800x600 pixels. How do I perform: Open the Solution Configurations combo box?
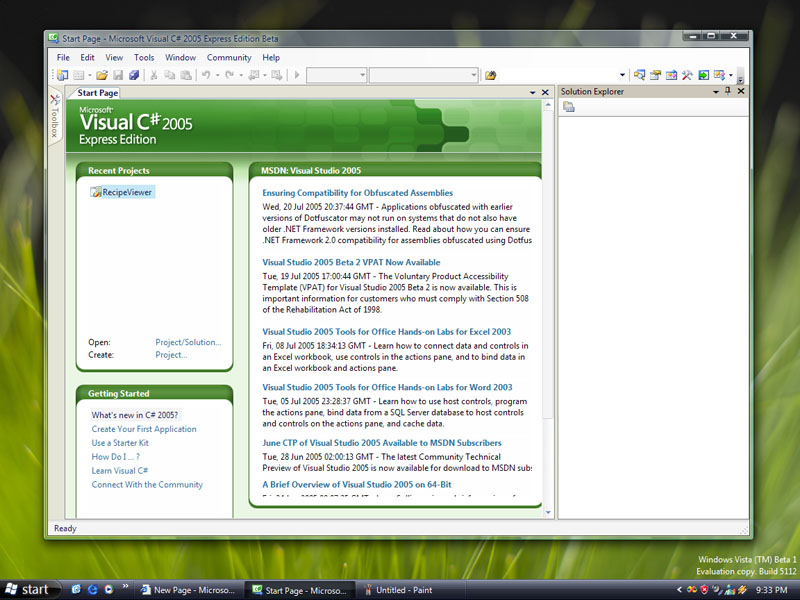336,76
